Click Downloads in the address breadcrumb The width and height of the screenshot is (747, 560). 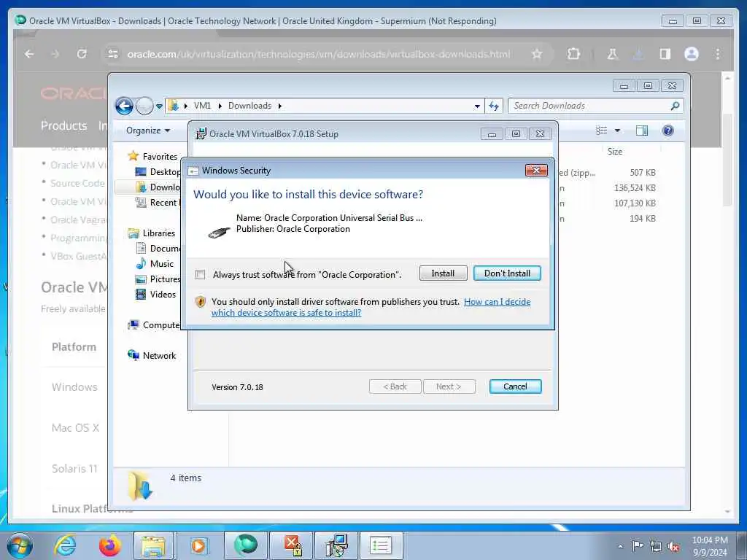[249, 106]
